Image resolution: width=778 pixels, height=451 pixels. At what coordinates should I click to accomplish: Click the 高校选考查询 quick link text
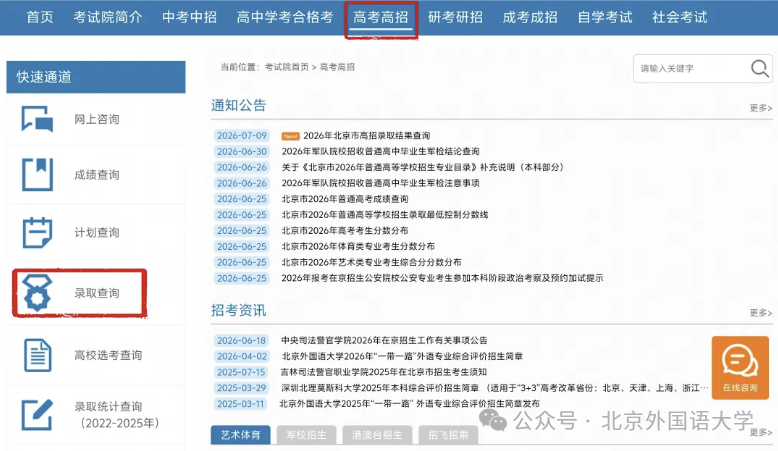tap(108, 355)
